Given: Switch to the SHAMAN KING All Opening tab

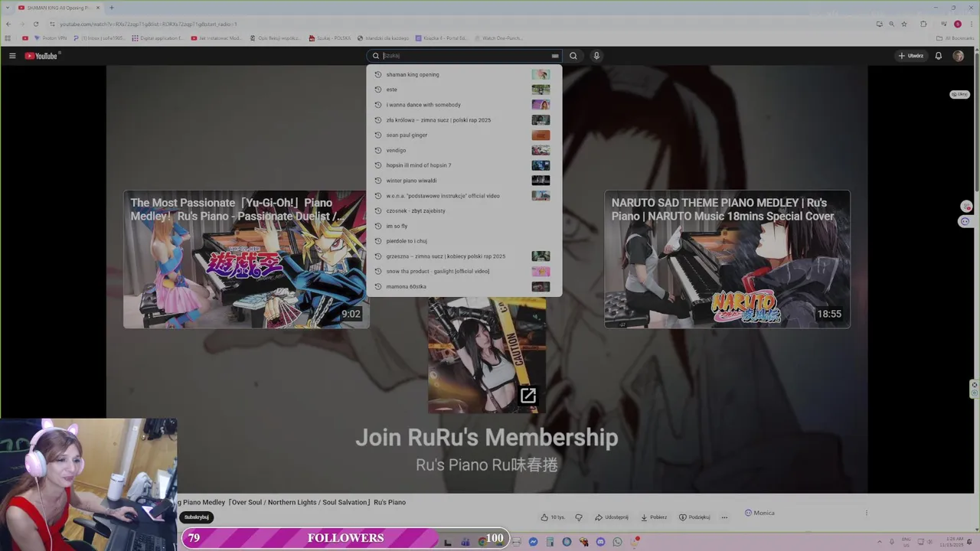Looking at the screenshot, I should point(59,8).
